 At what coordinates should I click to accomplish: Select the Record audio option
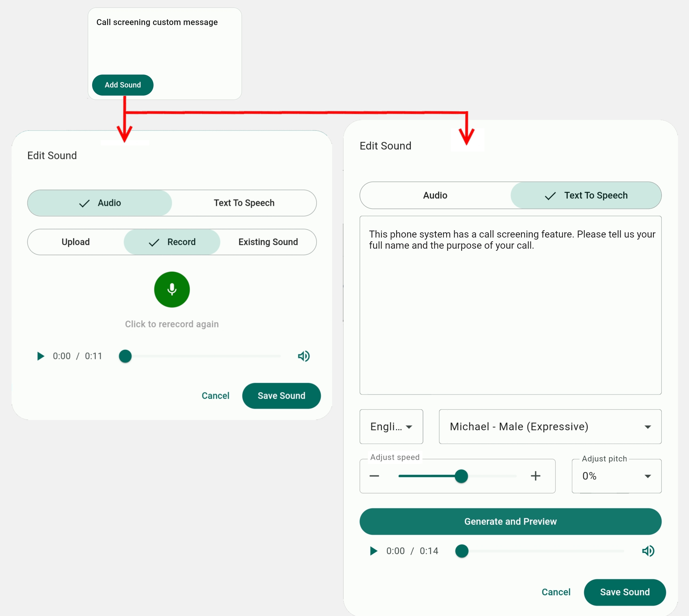pyautogui.click(x=172, y=242)
